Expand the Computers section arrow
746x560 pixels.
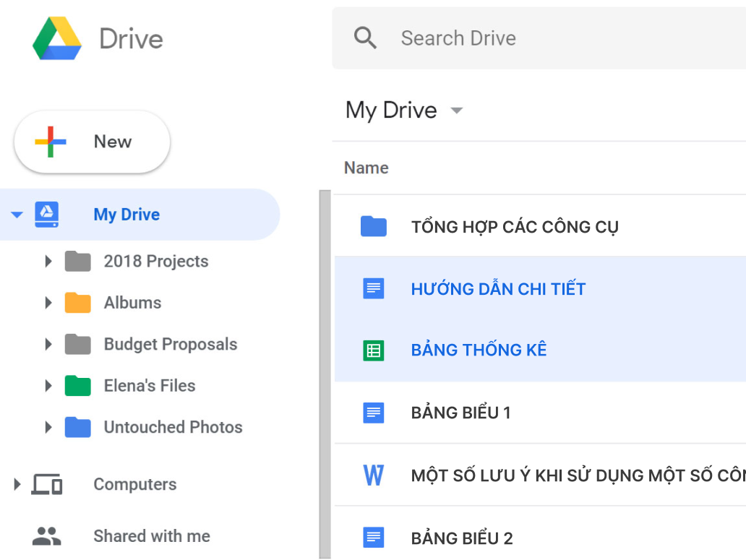click(17, 485)
